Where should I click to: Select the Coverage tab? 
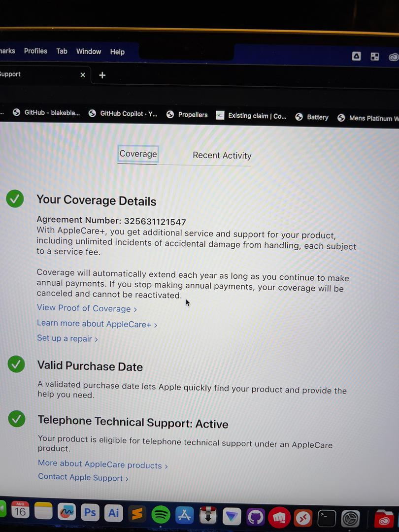[138, 154]
